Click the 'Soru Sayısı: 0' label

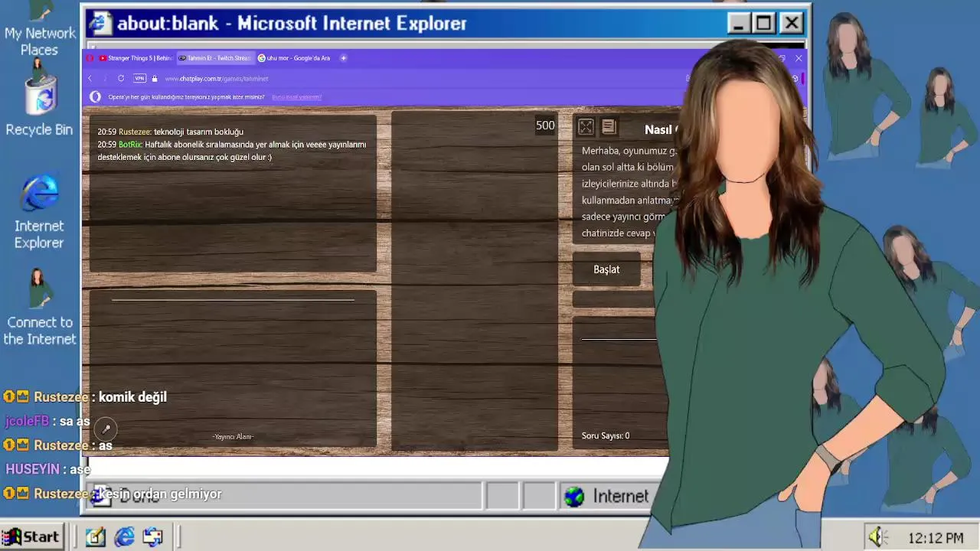[606, 436]
